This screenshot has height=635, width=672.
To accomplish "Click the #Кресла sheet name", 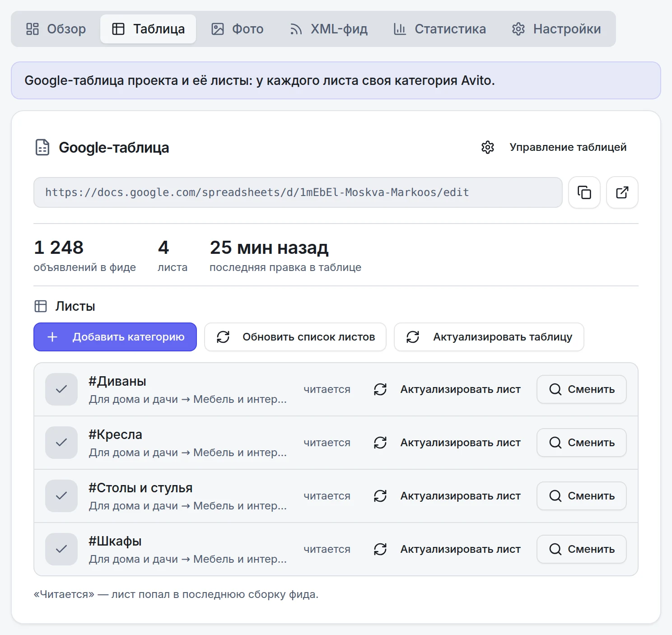I will point(115,434).
